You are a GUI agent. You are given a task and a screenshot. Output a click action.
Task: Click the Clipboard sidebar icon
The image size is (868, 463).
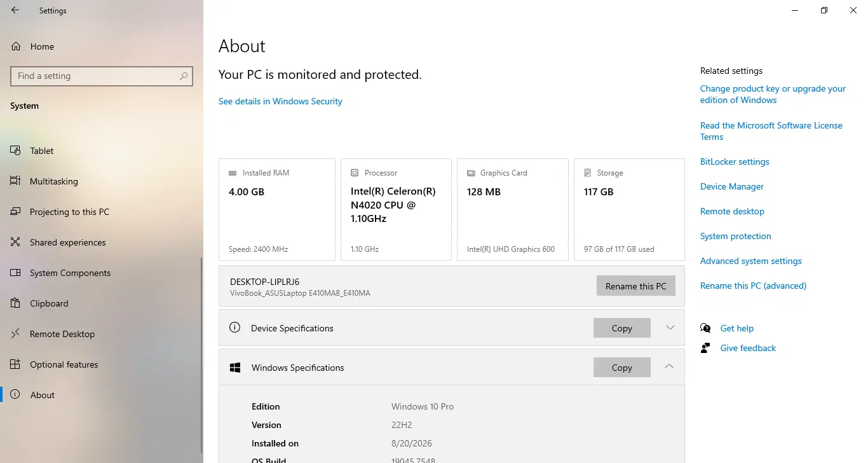[x=16, y=303]
